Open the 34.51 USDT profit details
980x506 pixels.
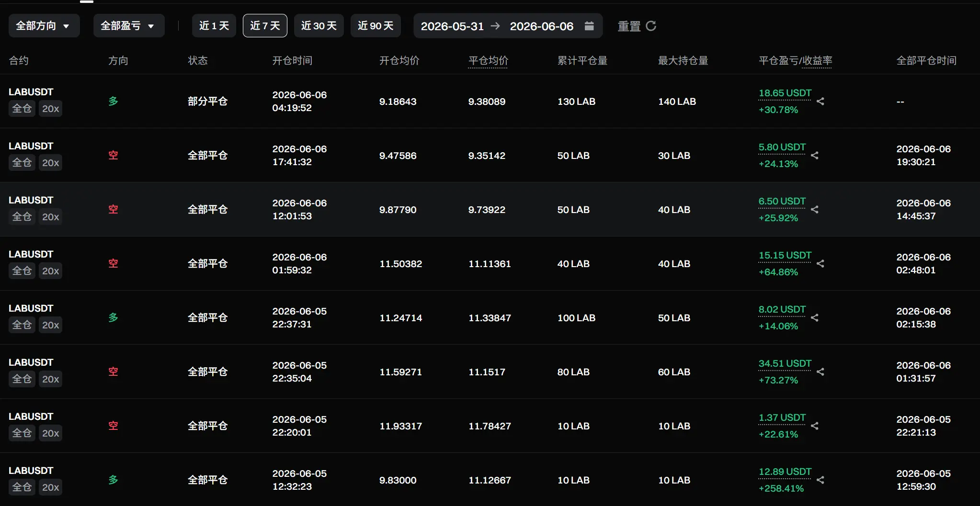click(x=785, y=364)
